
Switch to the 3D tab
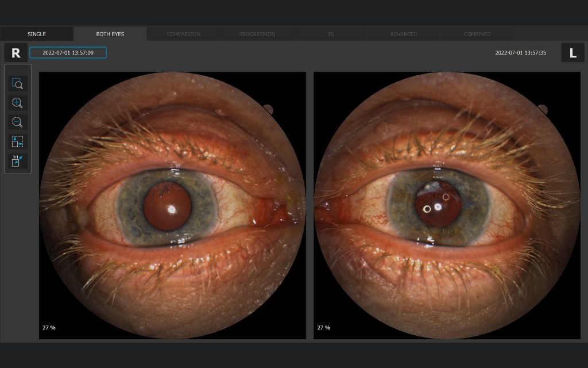330,34
